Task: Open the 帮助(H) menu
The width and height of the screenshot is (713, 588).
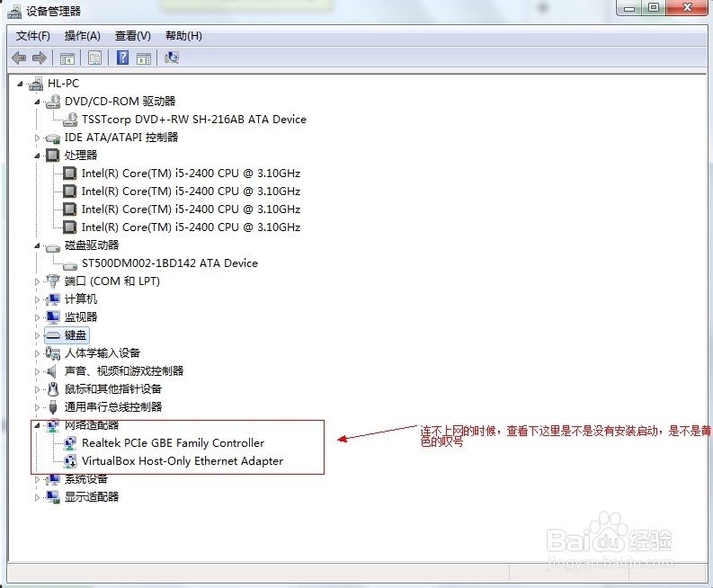Action: 183,36
